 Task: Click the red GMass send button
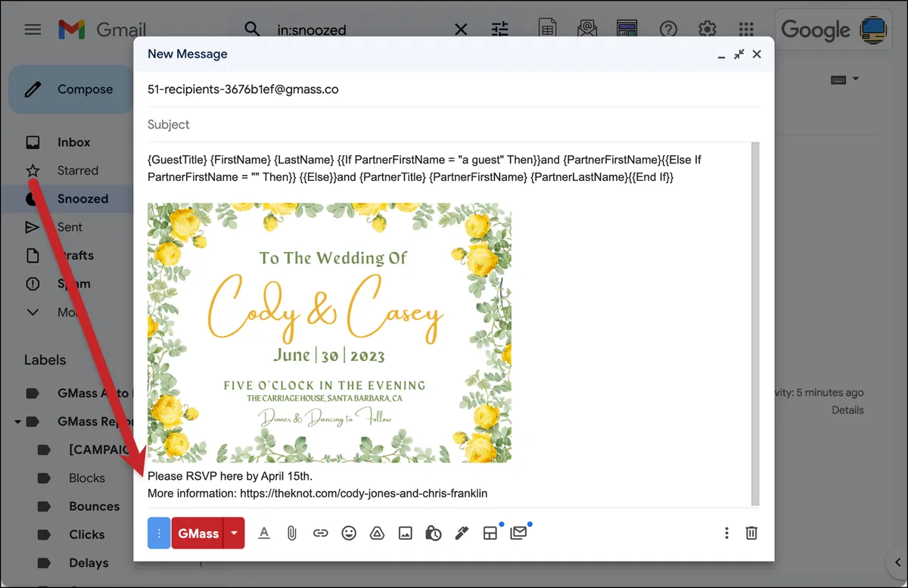tap(197, 534)
